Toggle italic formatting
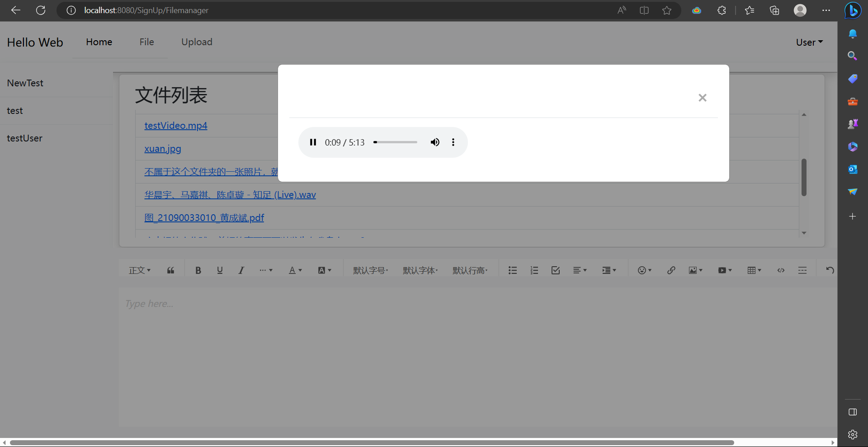868x447 pixels. coord(241,270)
